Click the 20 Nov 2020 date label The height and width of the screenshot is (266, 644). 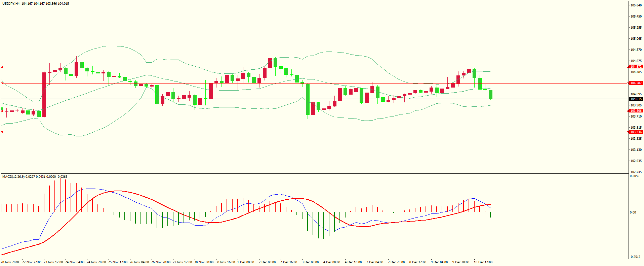point(10,262)
